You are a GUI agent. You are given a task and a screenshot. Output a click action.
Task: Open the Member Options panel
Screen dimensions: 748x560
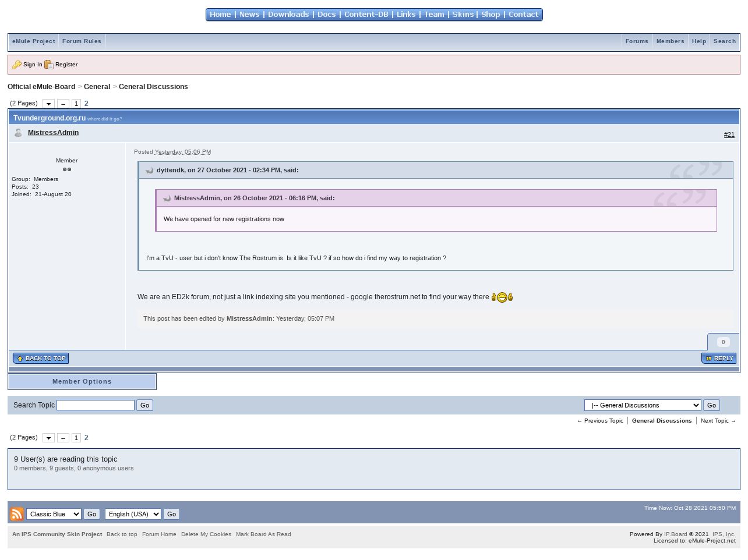(82, 382)
